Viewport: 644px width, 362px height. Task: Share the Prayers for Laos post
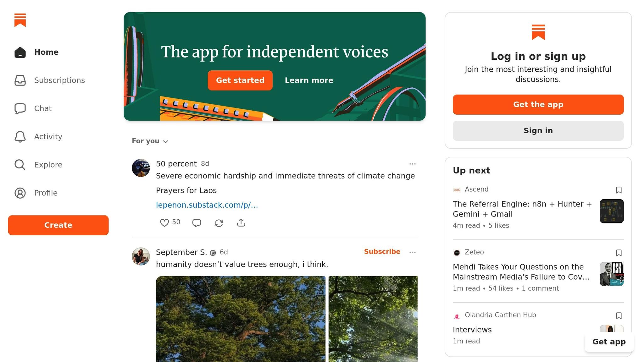click(241, 223)
